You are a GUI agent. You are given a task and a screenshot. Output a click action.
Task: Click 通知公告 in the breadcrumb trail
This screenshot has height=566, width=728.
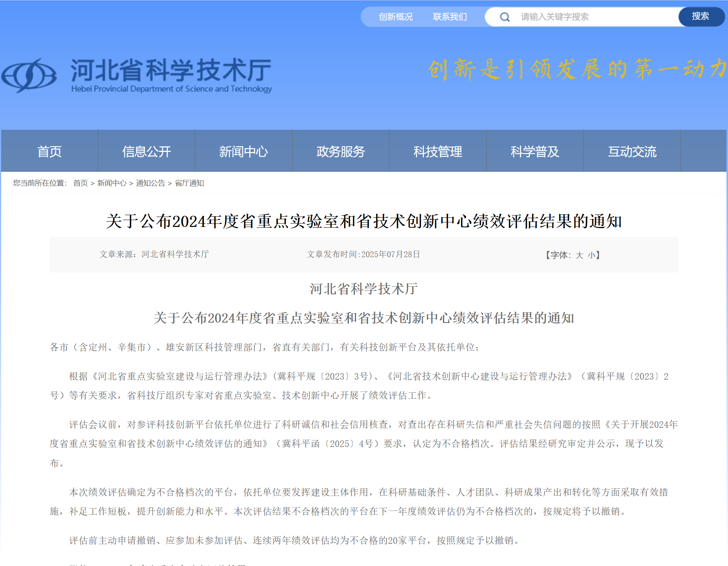click(x=151, y=183)
